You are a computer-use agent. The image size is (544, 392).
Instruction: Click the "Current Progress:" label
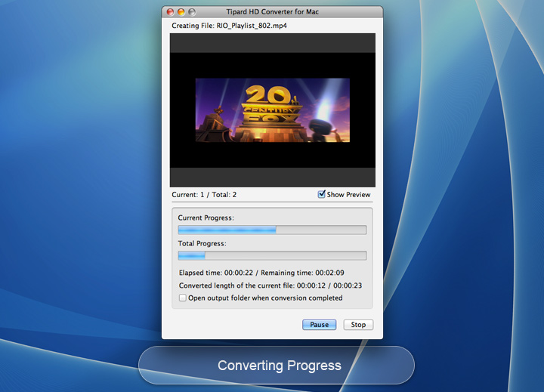point(206,218)
